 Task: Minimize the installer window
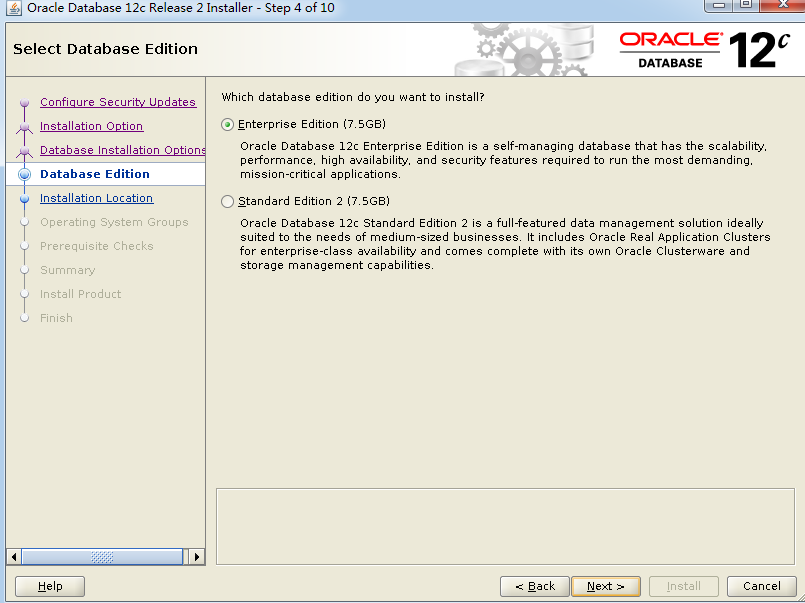719,5
